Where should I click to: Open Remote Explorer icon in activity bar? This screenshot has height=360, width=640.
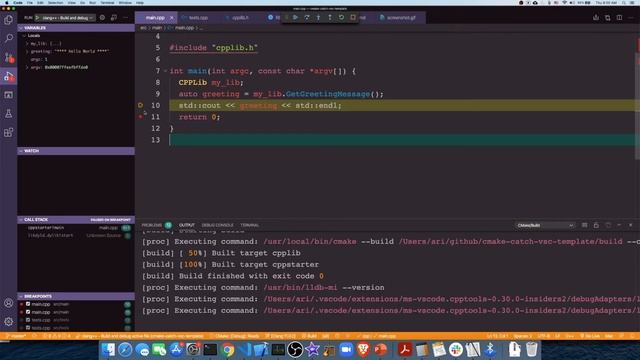point(8,95)
